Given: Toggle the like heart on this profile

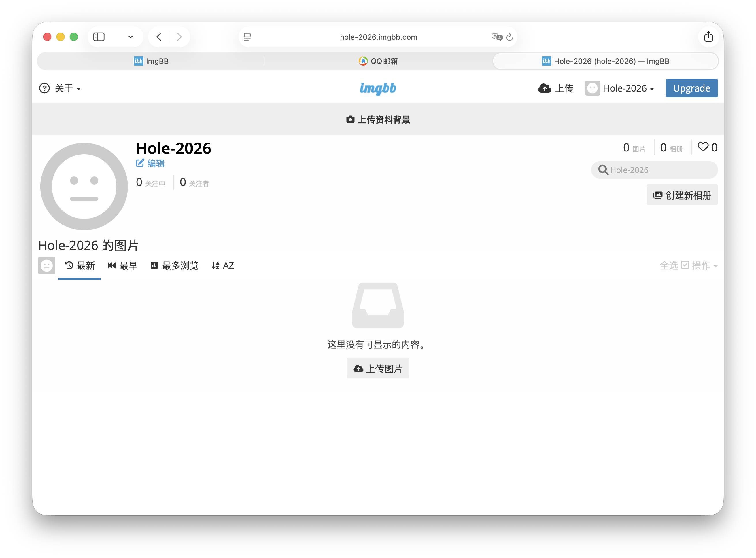Looking at the screenshot, I should tap(703, 147).
